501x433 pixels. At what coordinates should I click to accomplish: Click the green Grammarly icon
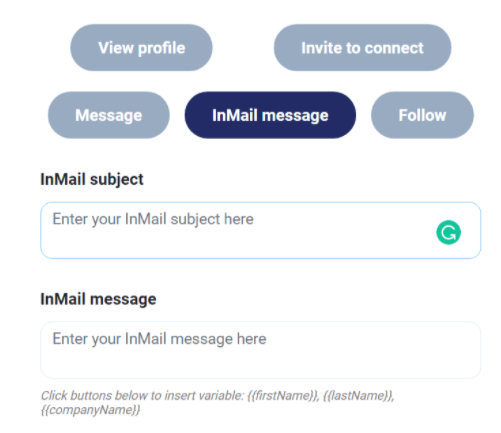448,232
